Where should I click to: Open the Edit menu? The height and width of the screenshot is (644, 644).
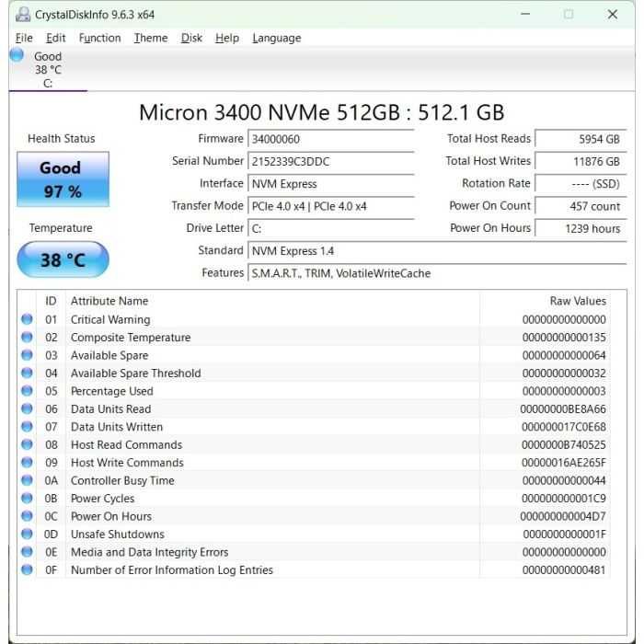(55, 39)
